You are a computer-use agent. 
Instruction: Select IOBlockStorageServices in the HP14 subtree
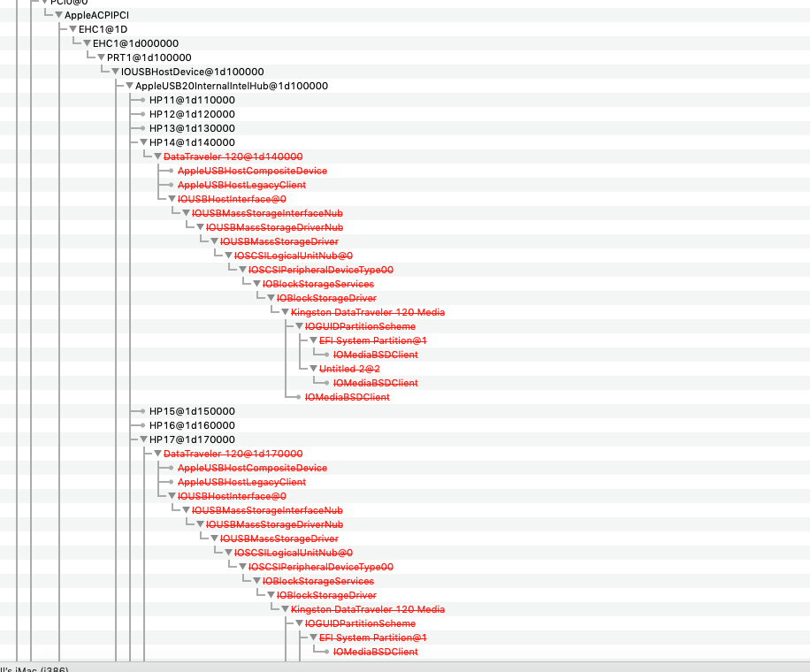click(x=318, y=284)
